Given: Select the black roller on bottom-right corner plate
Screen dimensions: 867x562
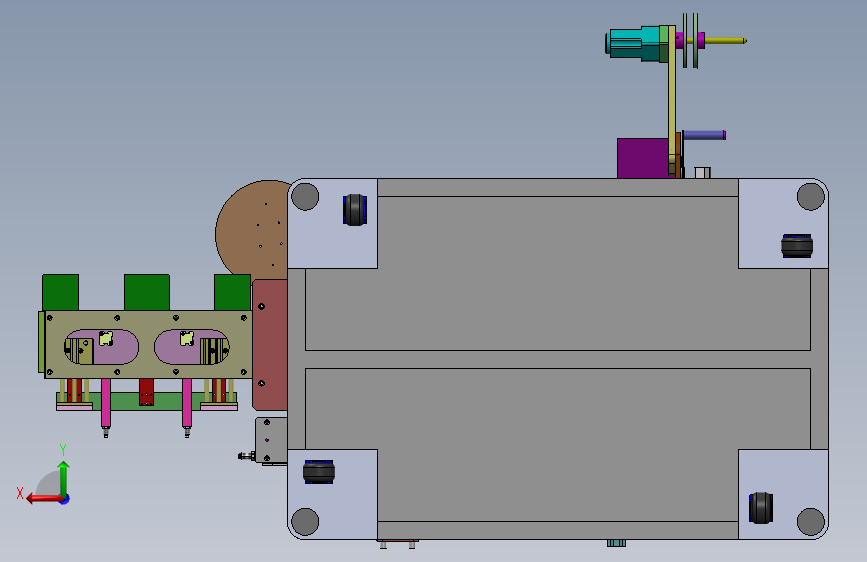Looking at the screenshot, I should point(761,508).
